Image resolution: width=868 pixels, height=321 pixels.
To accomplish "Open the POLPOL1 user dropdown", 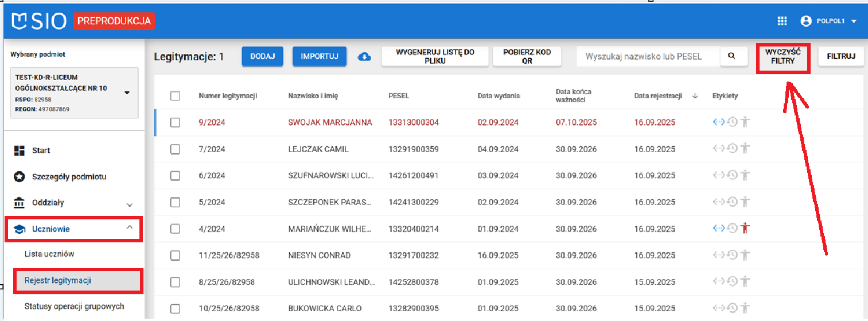I will (828, 21).
